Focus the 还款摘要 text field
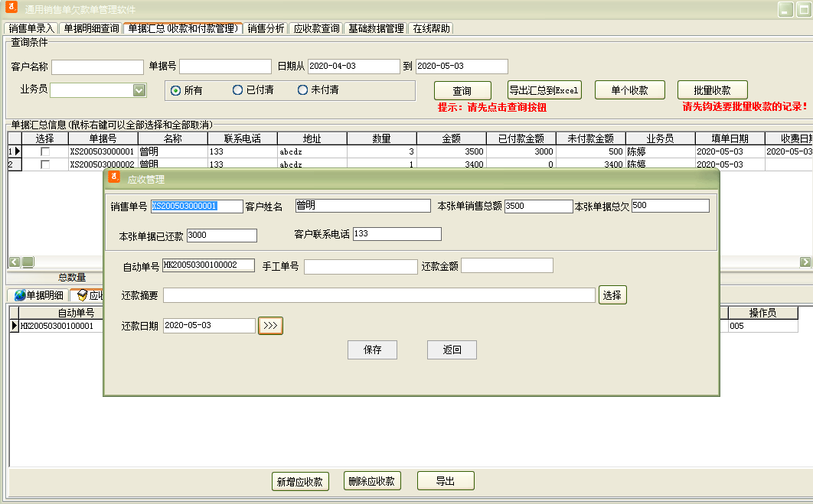 [x=379, y=295]
